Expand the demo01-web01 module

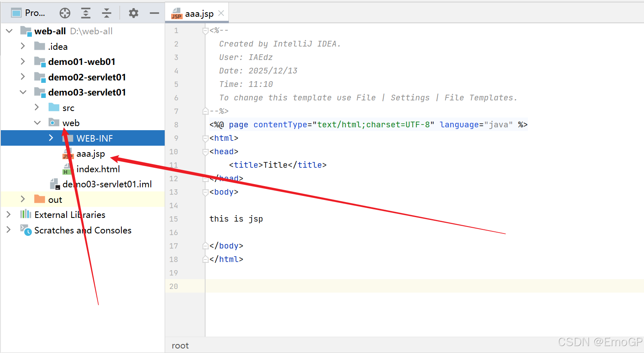(23, 62)
